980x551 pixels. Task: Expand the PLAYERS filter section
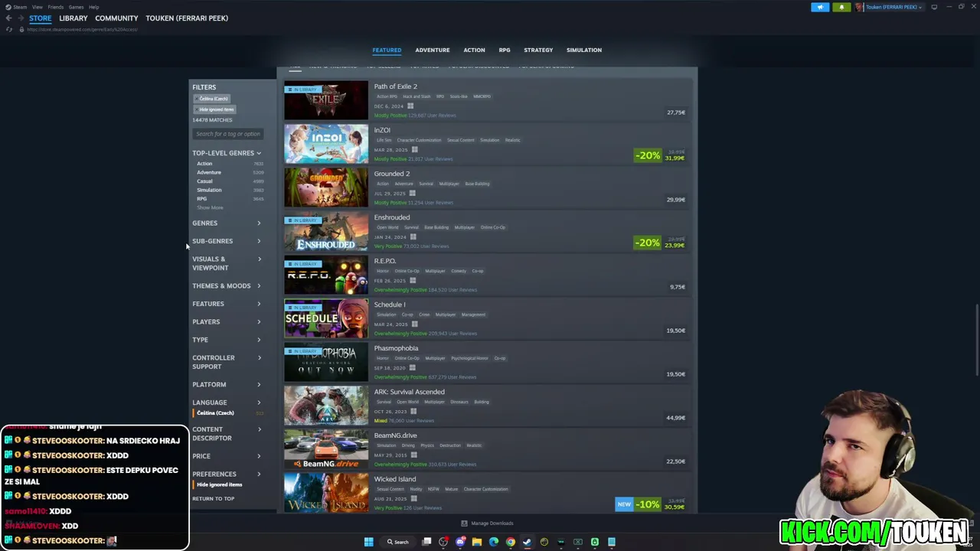click(x=227, y=321)
